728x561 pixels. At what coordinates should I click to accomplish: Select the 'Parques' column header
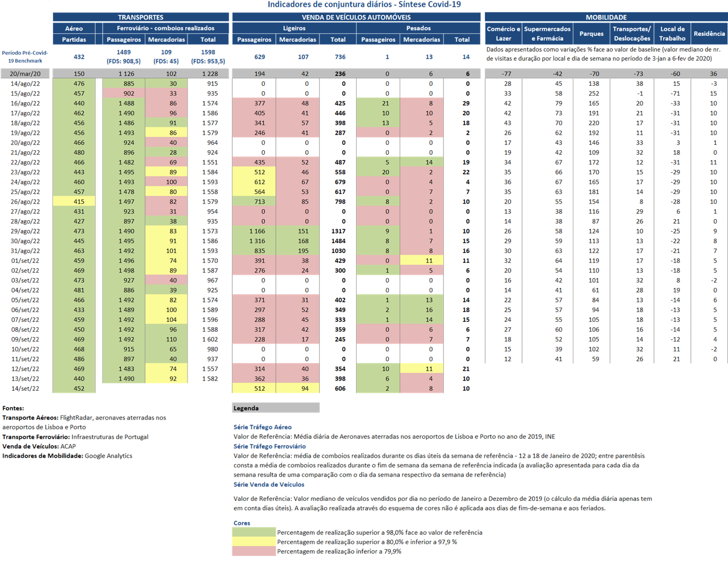click(x=591, y=34)
